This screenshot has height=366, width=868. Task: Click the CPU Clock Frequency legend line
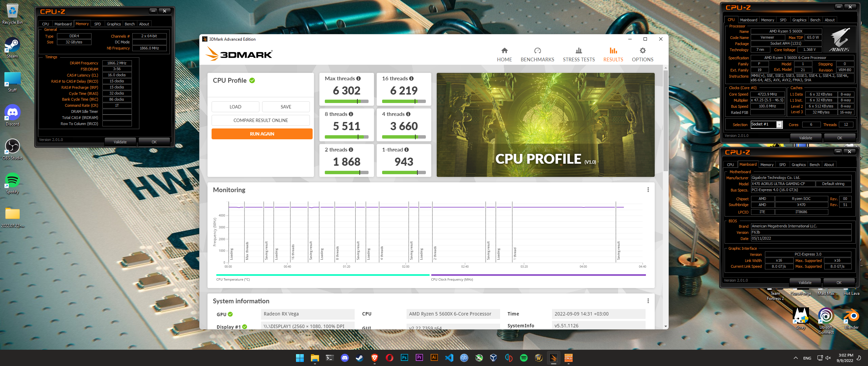point(538,275)
